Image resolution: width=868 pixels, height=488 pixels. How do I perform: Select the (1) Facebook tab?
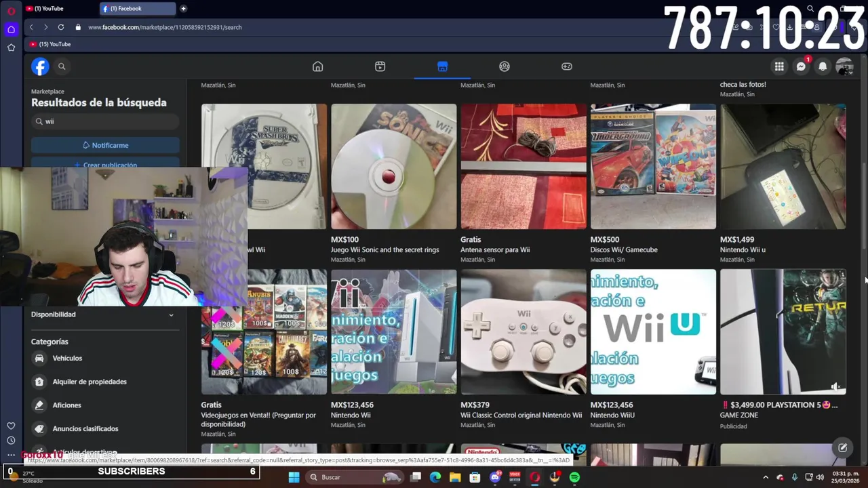138,9
